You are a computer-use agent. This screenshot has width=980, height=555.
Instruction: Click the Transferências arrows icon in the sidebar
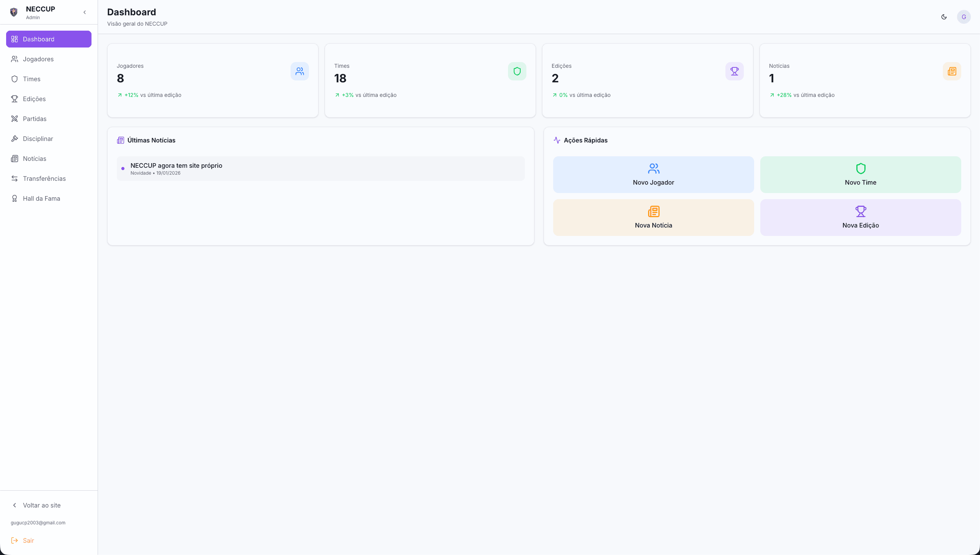[x=15, y=178]
